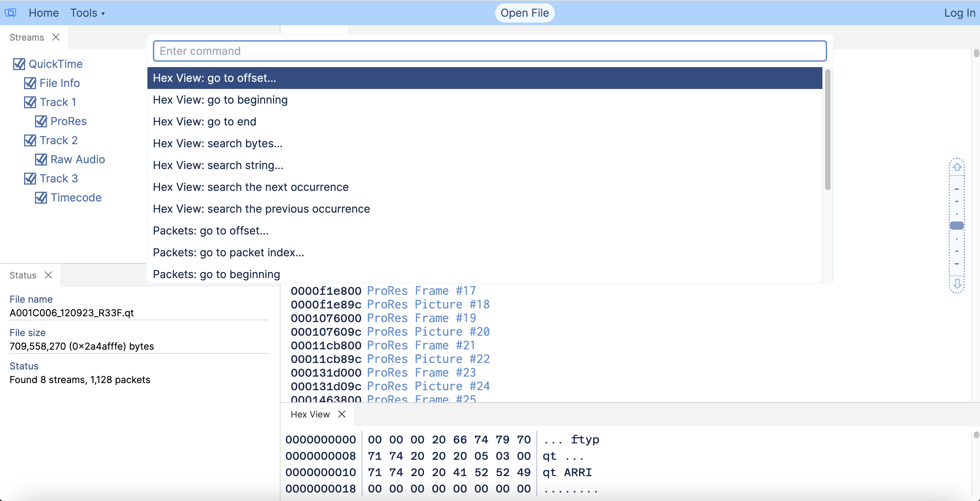Close the Streams panel
The height and width of the screenshot is (501, 980).
[x=56, y=37]
